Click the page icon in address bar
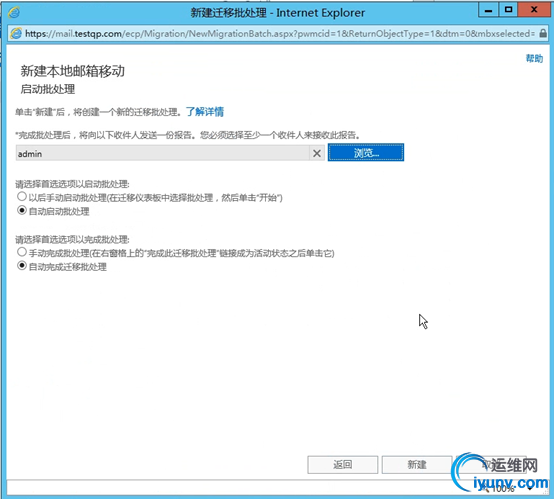This screenshot has width=554, height=499. tap(16, 34)
